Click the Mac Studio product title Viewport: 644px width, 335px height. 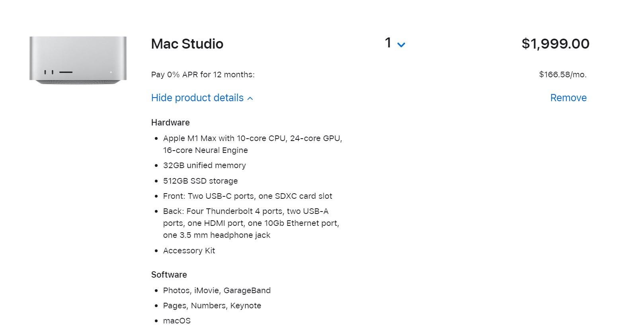click(x=187, y=44)
